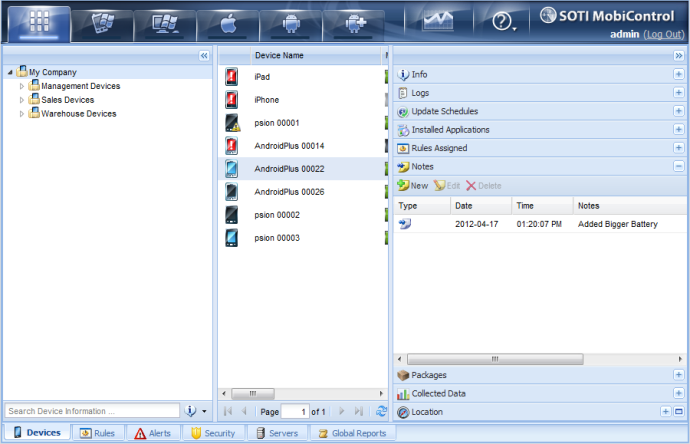The image size is (690, 444).
Task: Click the Edit note button
Action: pos(447,186)
